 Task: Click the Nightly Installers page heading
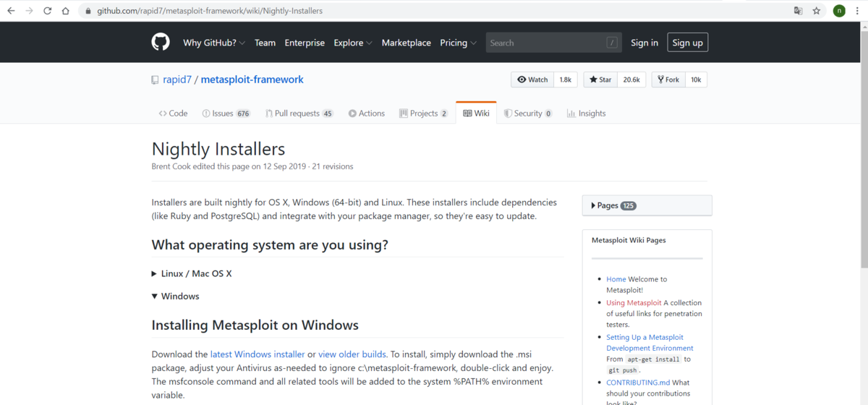pos(218,149)
